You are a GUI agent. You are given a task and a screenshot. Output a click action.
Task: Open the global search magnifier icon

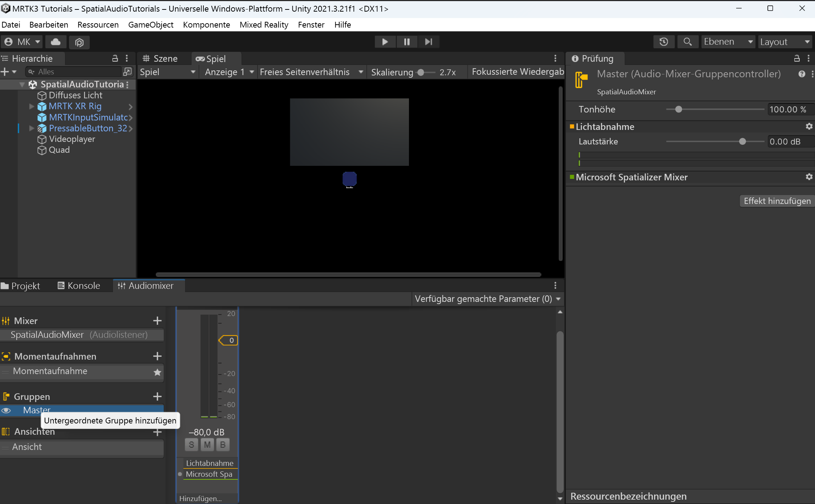coord(688,42)
